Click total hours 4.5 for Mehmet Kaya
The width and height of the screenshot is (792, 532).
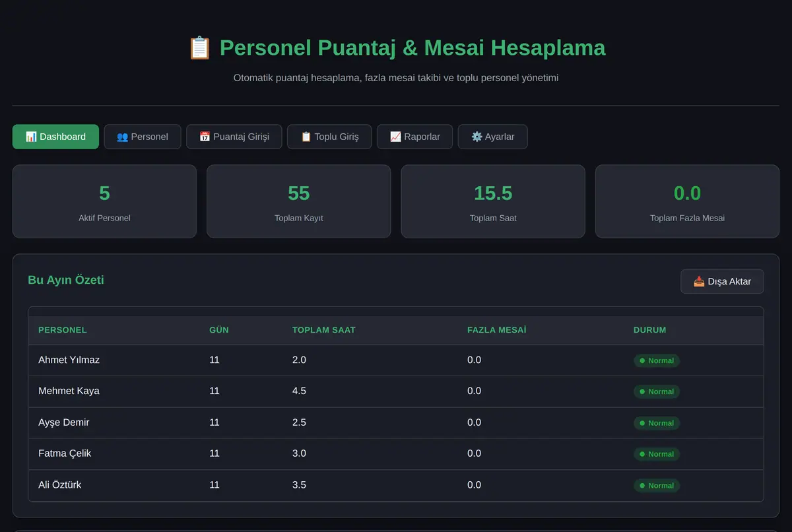pos(299,391)
